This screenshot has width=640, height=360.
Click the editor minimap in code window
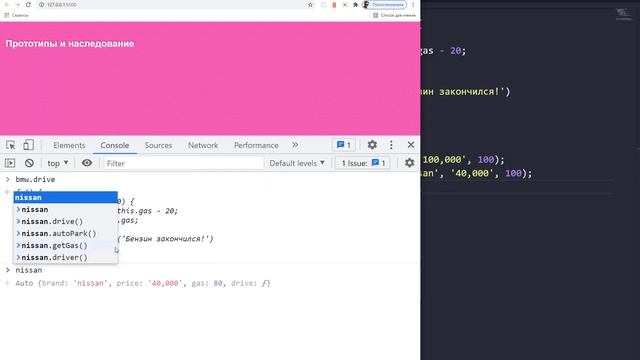(x=624, y=14)
